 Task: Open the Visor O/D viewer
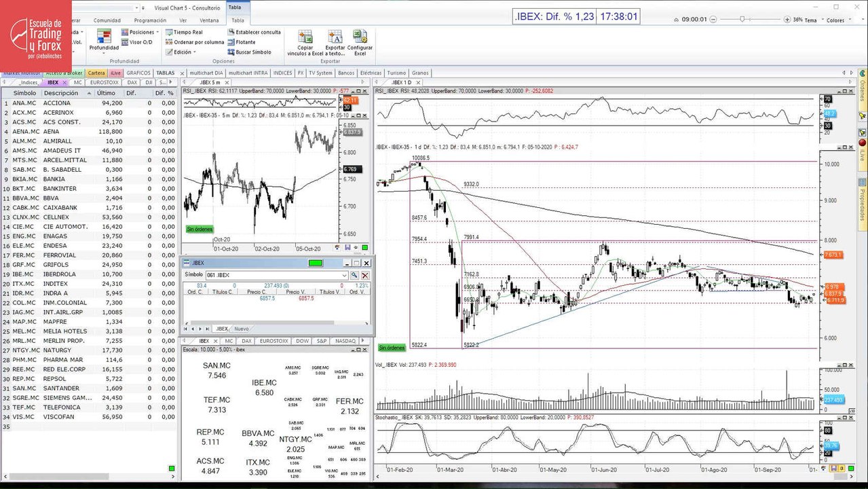[x=136, y=42]
